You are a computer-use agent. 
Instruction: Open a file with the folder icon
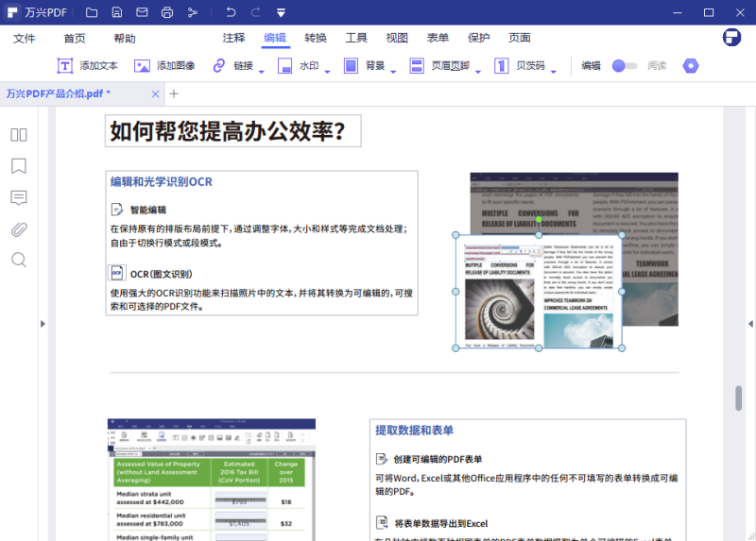tap(92, 12)
